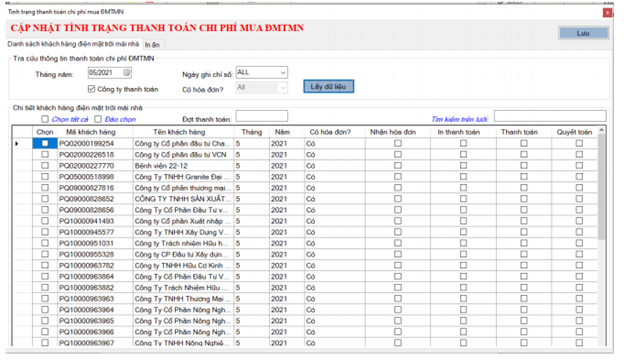Viewport: 624px width, 360px height.
Task: Tick Chọn checkbox for PQ10000951031
Action: (x=45, y=243)
